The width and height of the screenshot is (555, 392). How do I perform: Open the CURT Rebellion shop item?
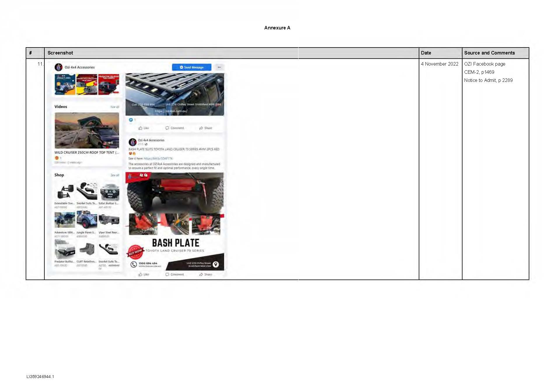pyautogui.click(x=87, y=254)
